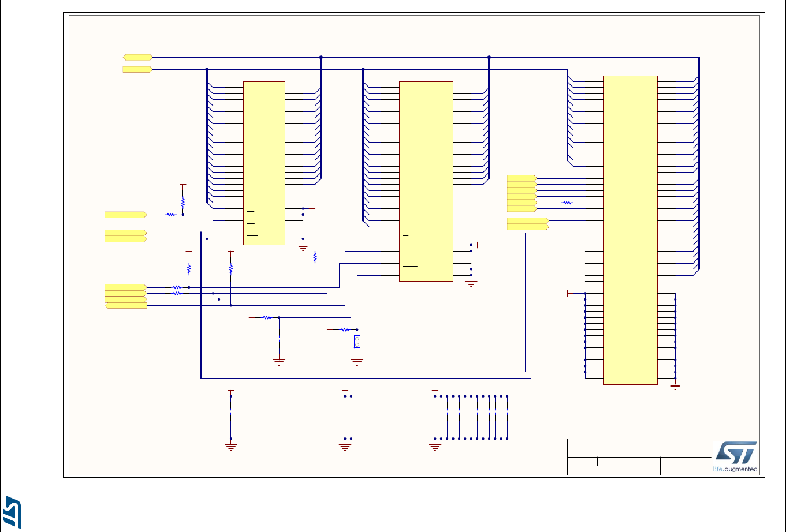Click the life.augmented text under the logo
Viewport: 786px width, 532px height.
[735, 469]
